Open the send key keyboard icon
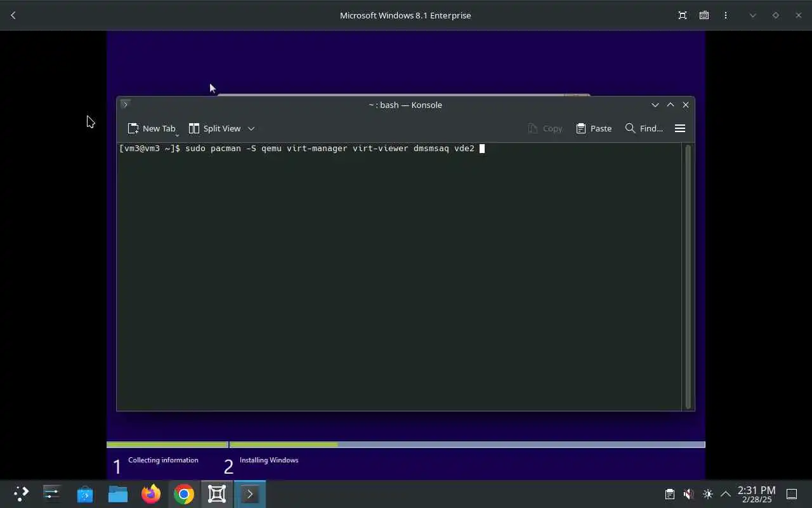This screenshot has width=812, height=508. 704,15
